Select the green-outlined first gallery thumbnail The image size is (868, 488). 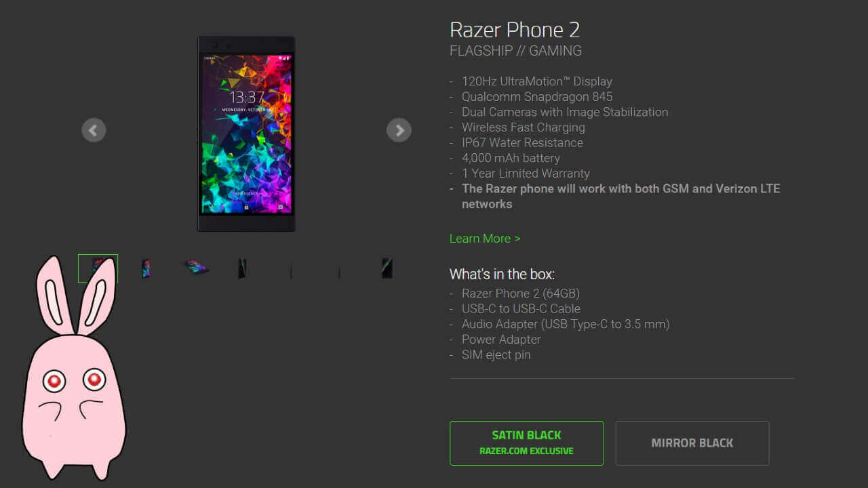[x=98, y=268]
